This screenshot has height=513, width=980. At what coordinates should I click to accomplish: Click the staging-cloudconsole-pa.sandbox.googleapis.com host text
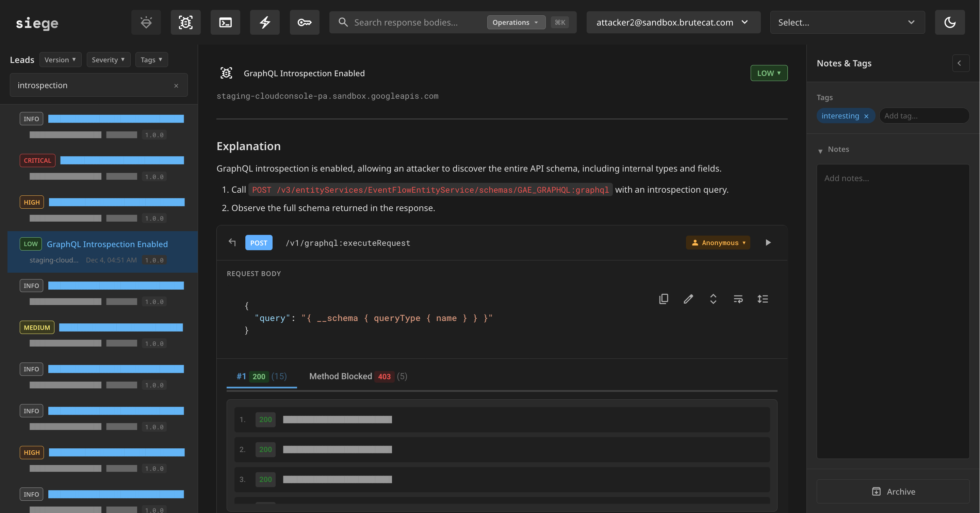point(327,96)
